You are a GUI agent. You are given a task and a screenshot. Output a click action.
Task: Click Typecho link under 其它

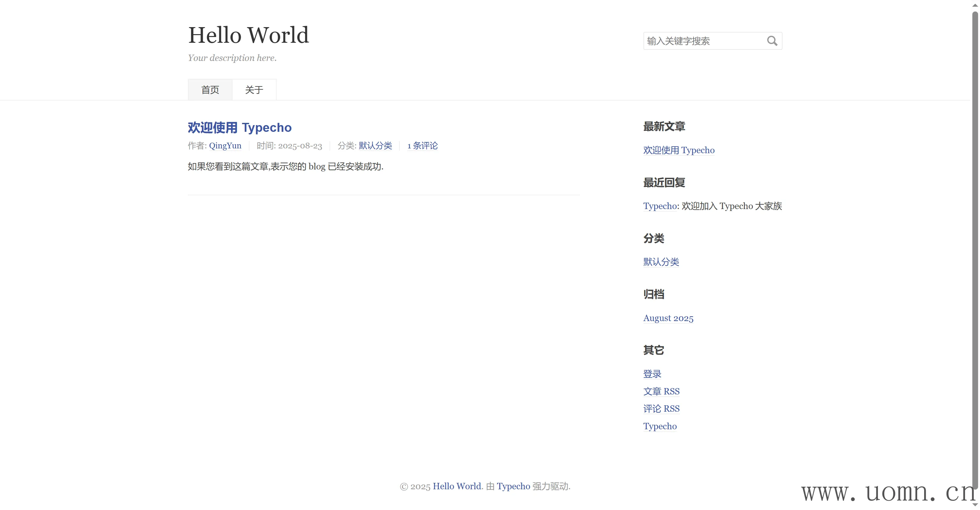[x=660, y=426]
